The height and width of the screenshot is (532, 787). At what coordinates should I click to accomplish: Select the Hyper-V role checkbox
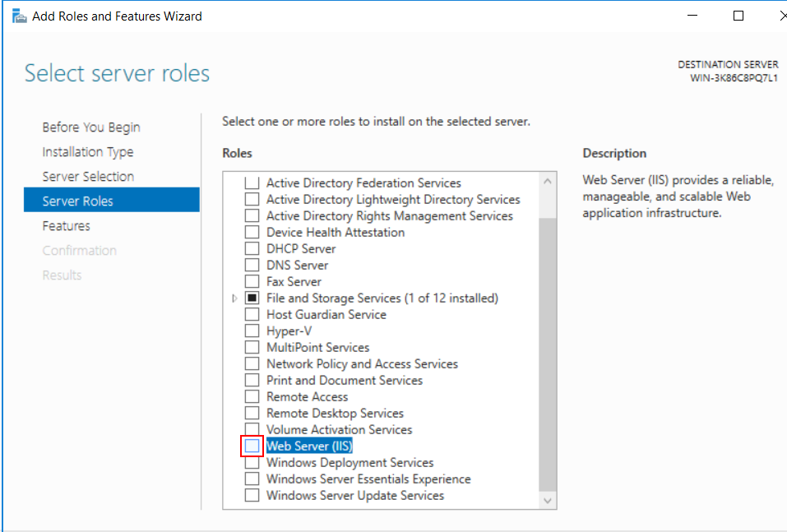252,331
